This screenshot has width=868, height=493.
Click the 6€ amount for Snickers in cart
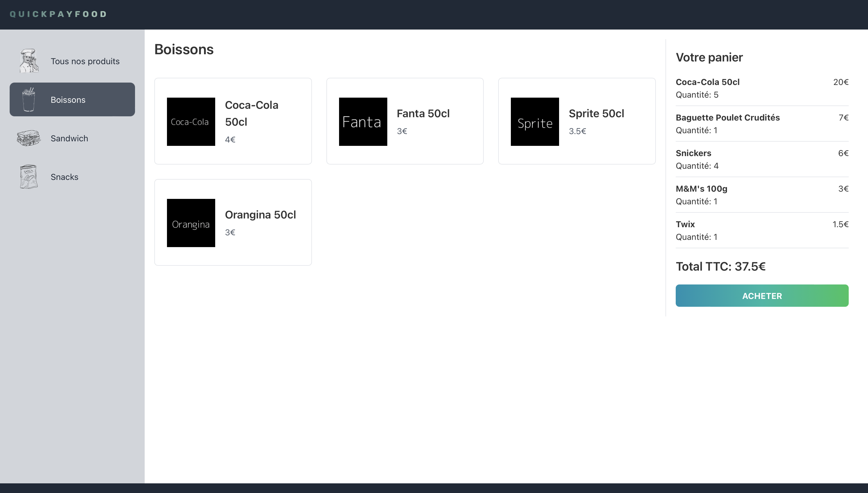pyautogui.click(x=843, y=153)
